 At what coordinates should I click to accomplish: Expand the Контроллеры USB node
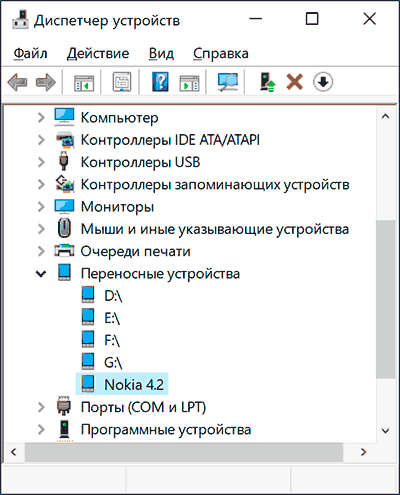(41, 162)
